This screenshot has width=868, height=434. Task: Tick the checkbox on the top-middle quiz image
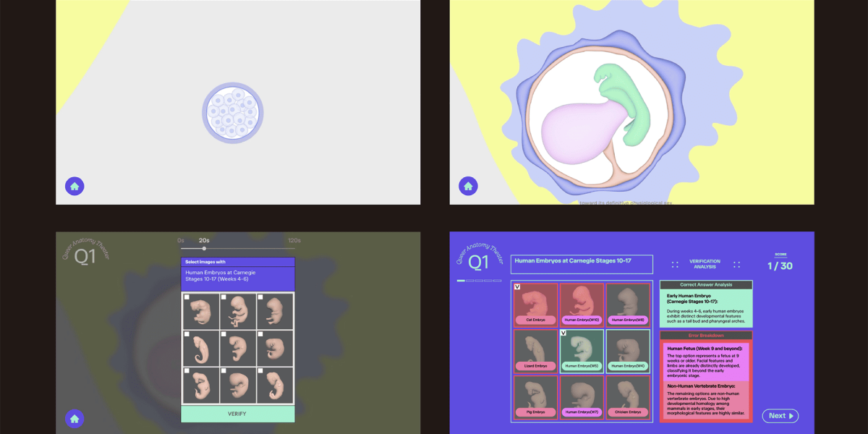coord(224,297)
